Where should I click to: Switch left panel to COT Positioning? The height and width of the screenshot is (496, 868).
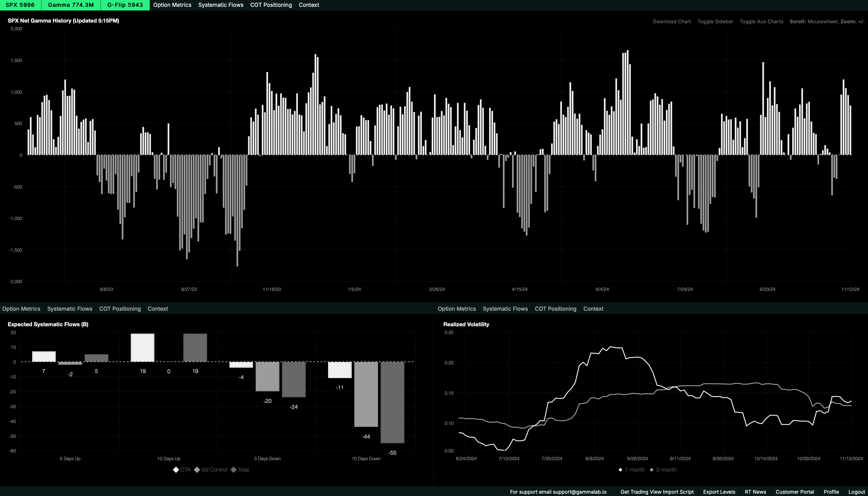(120, 309)
